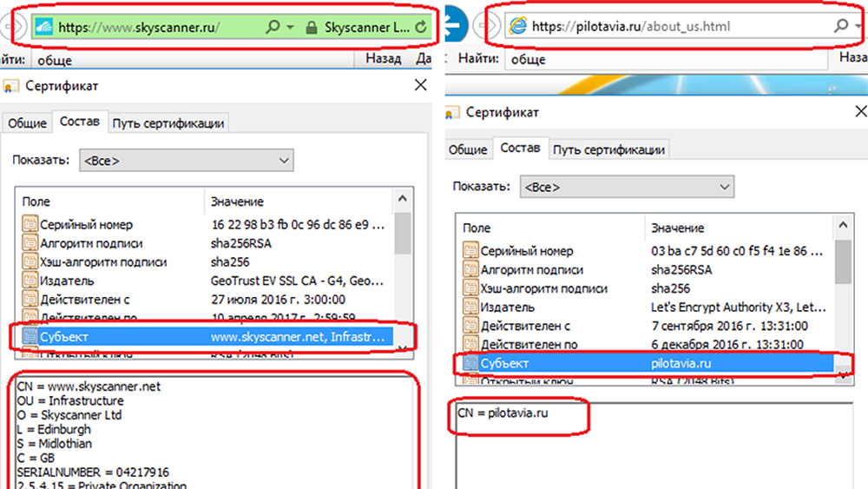
Task: Click the magnifier icon in pilotavia address bar
Action: 840,26
